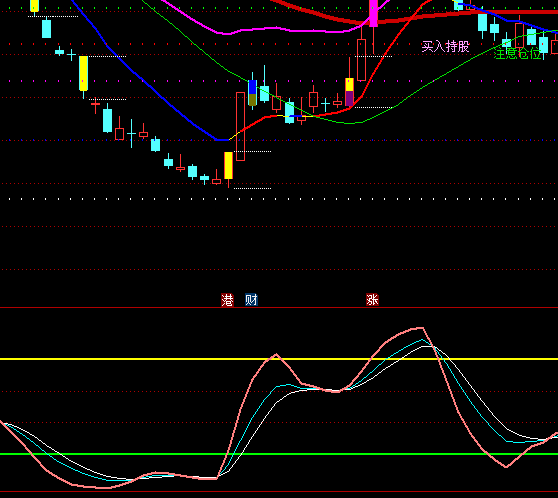Click the green horizontal oversold line
558x498 pixels.
tap(279, 454)
